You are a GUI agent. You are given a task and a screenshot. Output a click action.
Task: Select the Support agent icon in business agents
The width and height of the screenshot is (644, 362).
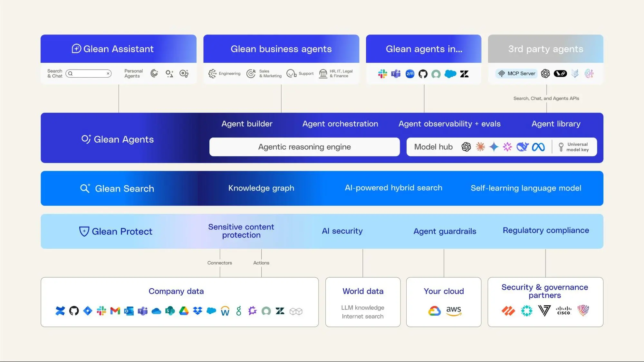(292, 73)
